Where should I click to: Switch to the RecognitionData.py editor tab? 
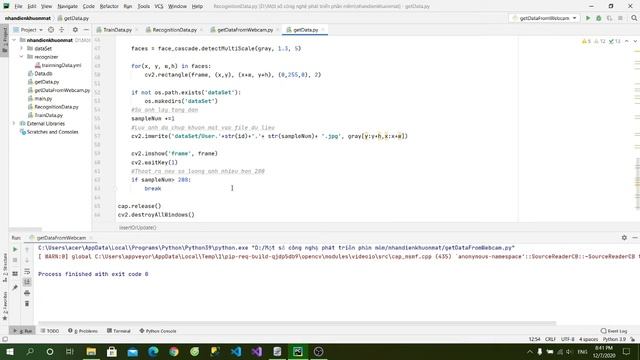[174, 30]
